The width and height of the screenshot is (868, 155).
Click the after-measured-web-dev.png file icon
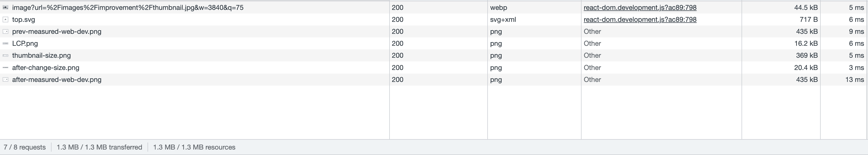[5, 80]
